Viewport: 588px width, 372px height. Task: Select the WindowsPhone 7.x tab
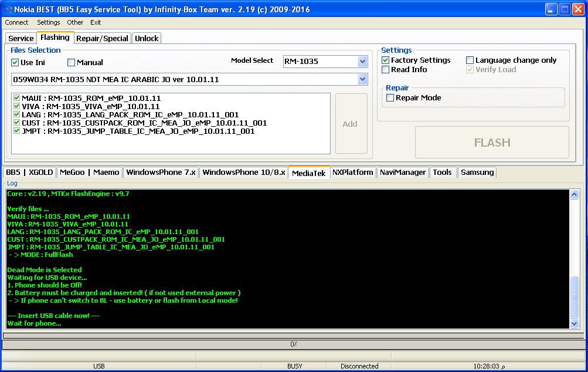click(x=161, y=173)
